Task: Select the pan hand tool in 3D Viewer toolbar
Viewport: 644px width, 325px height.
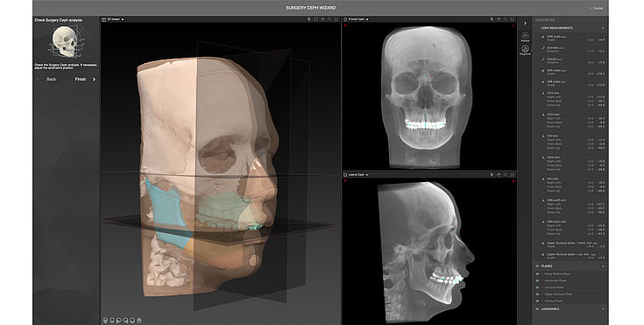Action: [x=322, y=19]
